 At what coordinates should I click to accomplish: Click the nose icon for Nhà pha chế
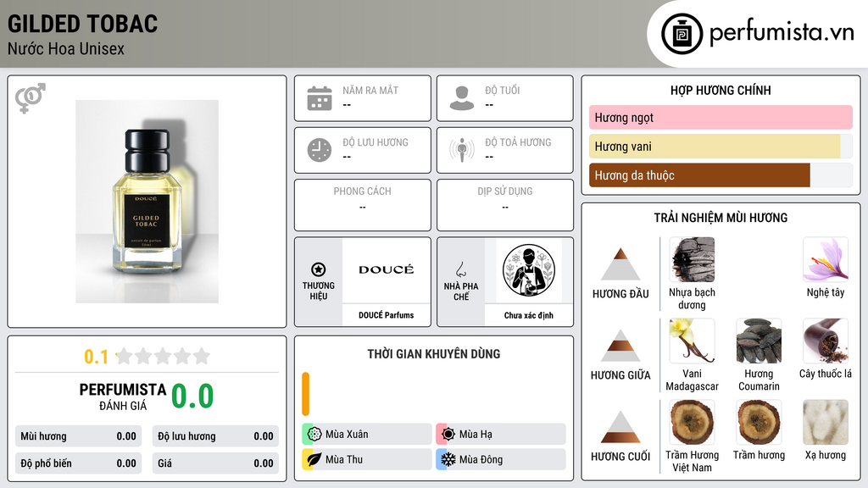[x=460, y=269]
